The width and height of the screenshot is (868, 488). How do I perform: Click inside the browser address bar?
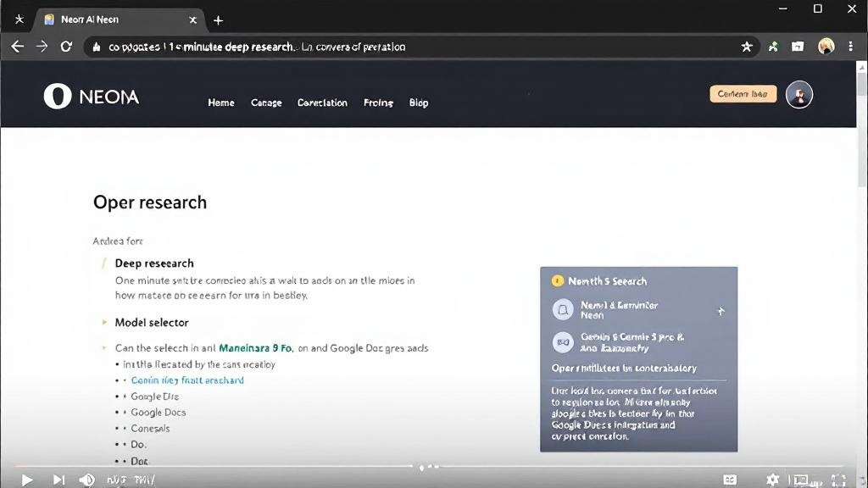339,47
